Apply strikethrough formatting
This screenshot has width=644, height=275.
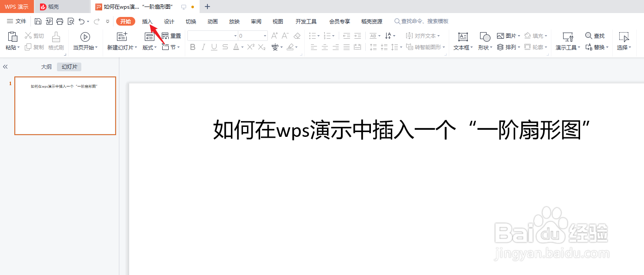[225, 47]
